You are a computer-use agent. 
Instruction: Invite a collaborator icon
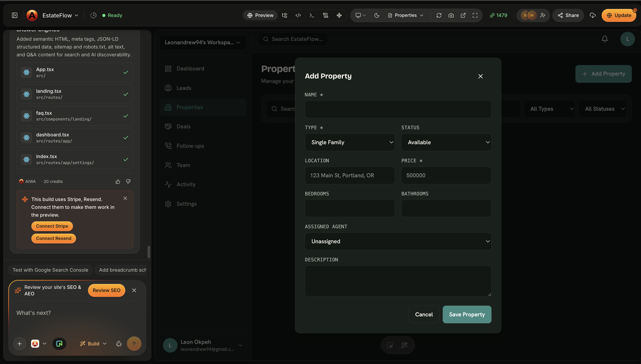543,15
